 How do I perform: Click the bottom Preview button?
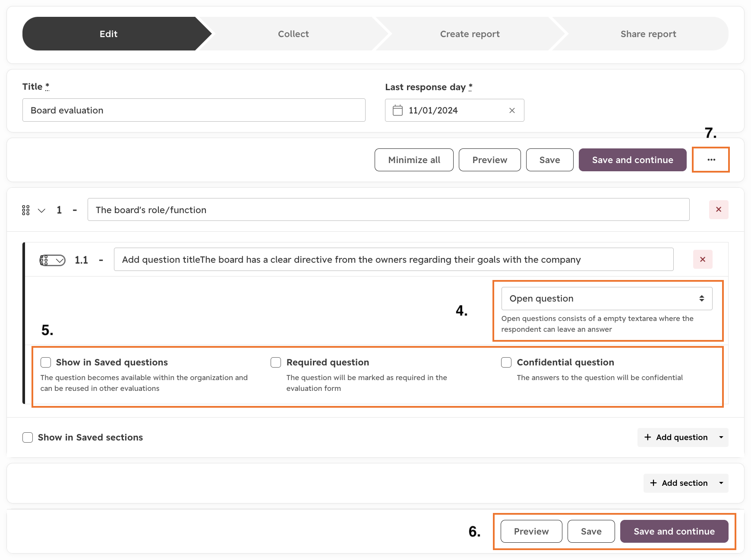point(531,532)
